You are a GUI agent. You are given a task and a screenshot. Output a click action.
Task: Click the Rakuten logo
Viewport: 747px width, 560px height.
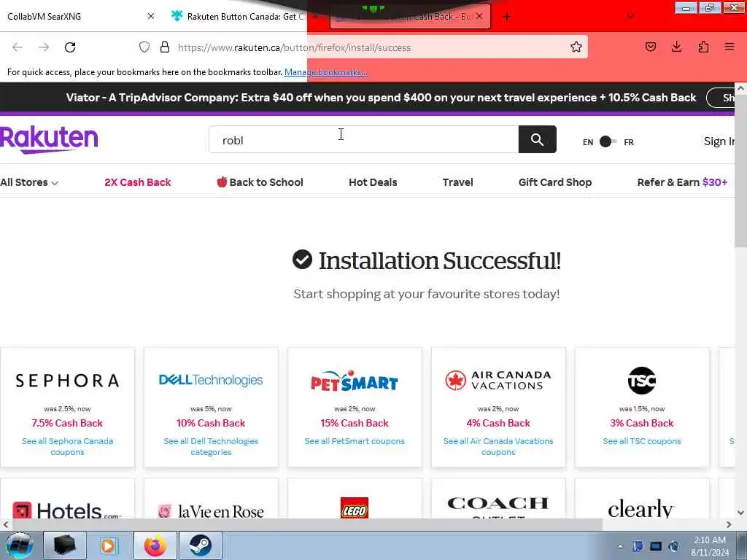(49, 139)
